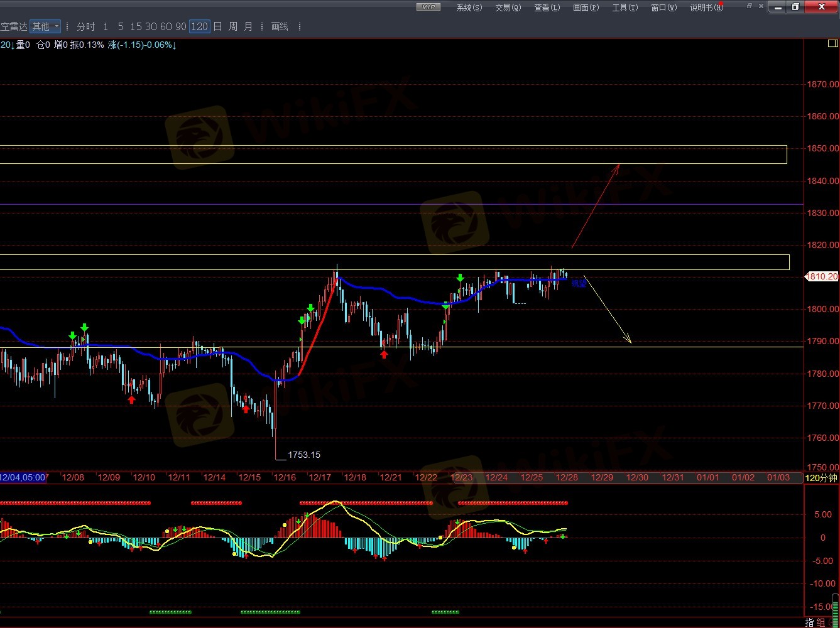
Task: Click the 画线 drawing tools button
Action: coord(280,26)
